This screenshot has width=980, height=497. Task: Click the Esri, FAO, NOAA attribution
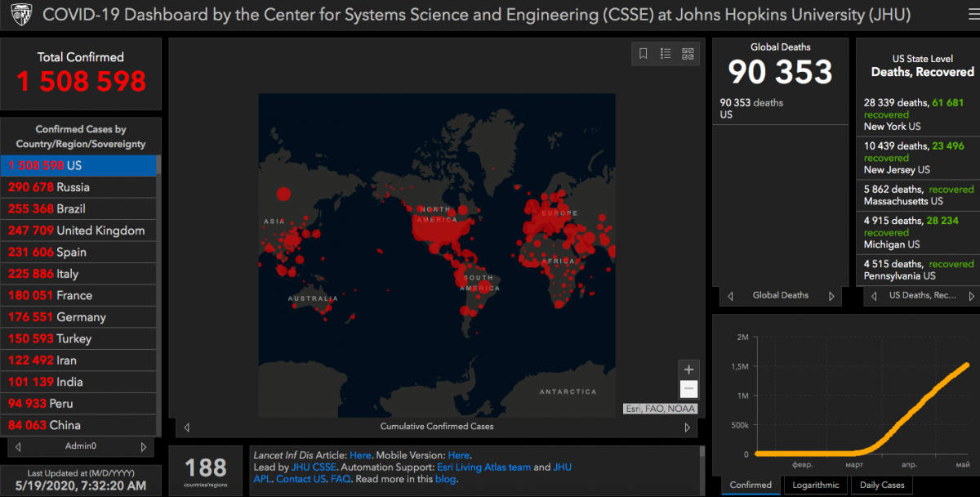pos(660,408)
